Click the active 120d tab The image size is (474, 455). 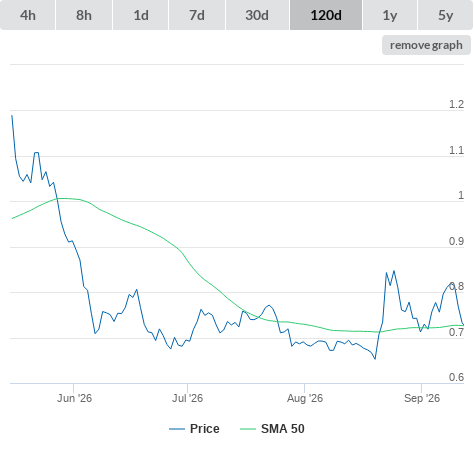(x=326, y=15)
